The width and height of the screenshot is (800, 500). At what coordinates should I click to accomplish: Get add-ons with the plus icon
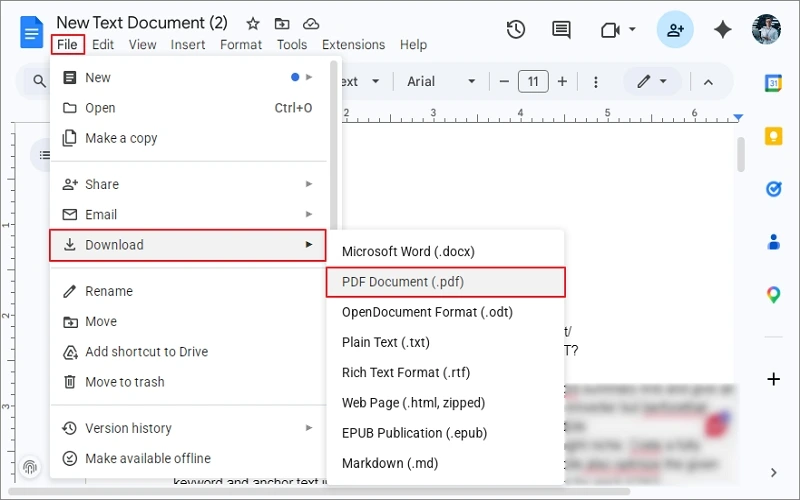tap(773, 379)
